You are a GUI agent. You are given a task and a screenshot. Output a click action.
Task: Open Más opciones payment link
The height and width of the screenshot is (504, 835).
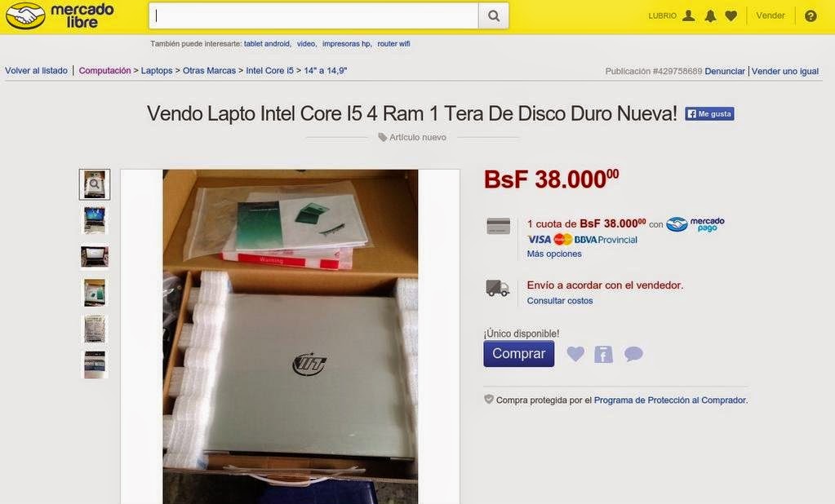coord(554,254)
